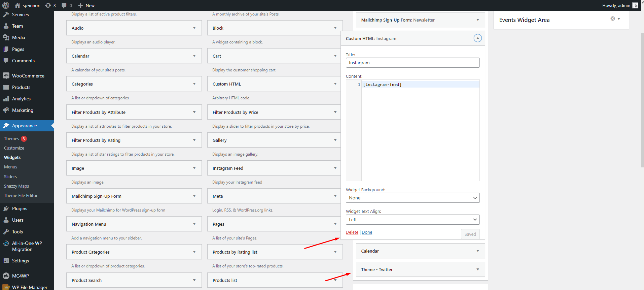This screenshot has height=290, width=644.
Task: Select the Cart available widget
Action: (x=275, y=56)
